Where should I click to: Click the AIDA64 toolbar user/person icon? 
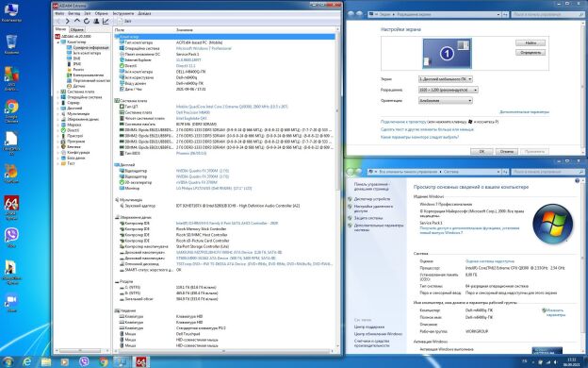(x=96, y=22)
